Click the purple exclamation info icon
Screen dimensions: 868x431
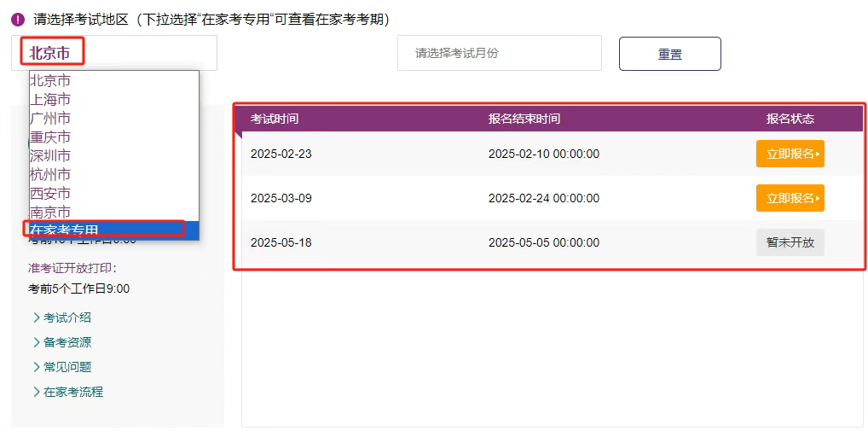click(x=18, y=19)
